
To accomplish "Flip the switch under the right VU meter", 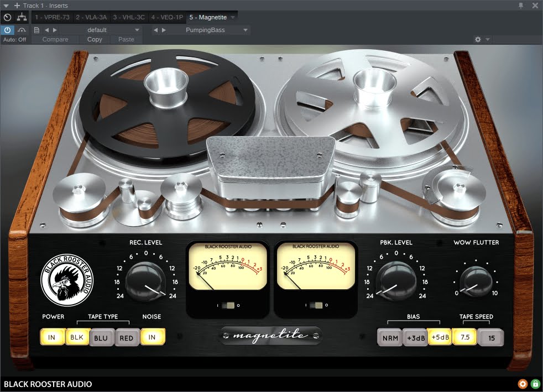I will coord(316,305).
